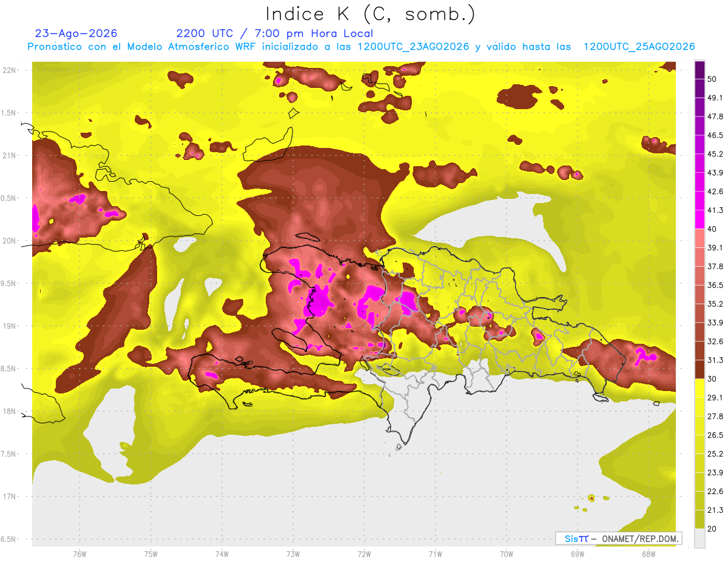Click the colorbar value '33.9'
728x562 pixels.
click(715, 323)
